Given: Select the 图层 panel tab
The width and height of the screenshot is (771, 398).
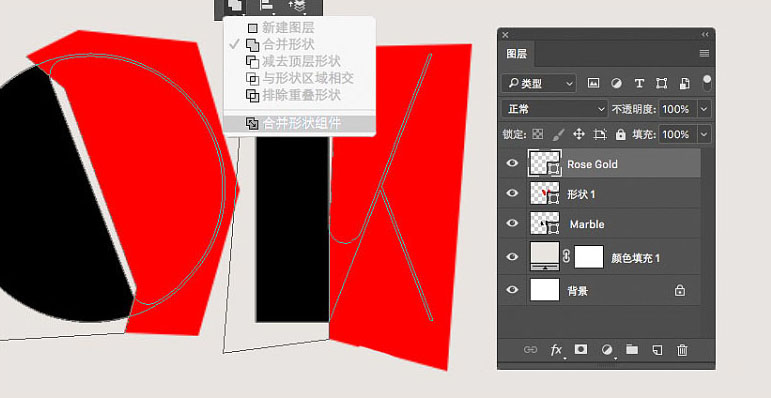Looking at the screenshot, I should point(516,54).
